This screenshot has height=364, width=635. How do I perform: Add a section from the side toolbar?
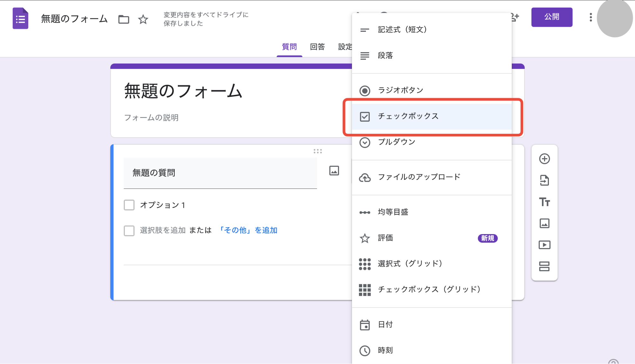pos(544,266)
